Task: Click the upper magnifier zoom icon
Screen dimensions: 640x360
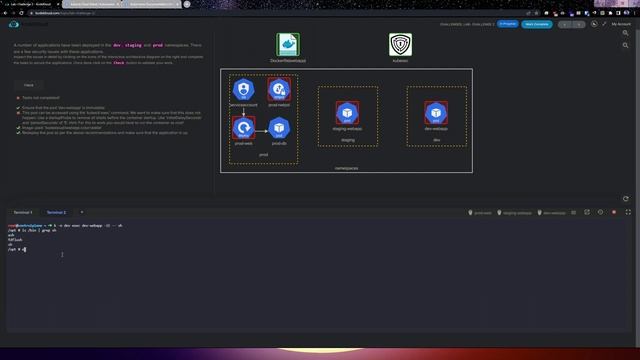Action: pyautogui.click(x=625, y=33)
